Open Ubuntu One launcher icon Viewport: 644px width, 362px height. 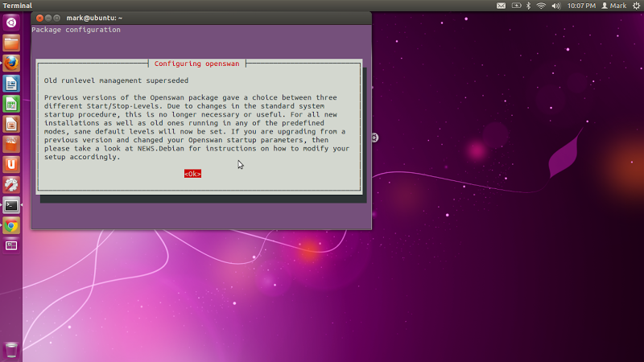tap(11, 165)
